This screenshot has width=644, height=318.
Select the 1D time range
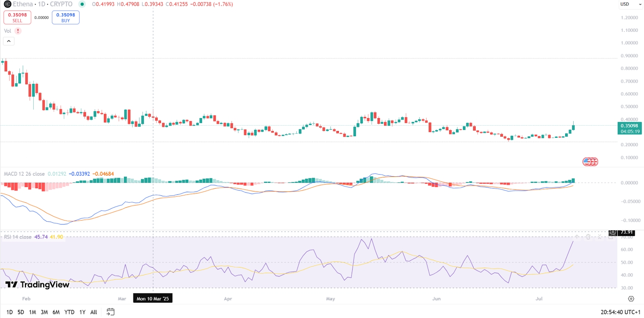10,312
